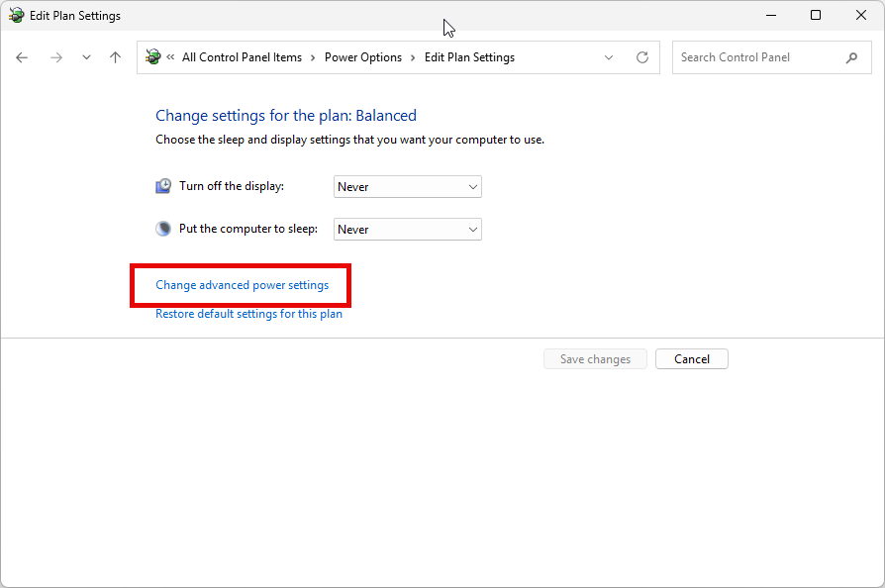Open address bar previous locations dropdown

pyautogui.click(x=609, y=57)
